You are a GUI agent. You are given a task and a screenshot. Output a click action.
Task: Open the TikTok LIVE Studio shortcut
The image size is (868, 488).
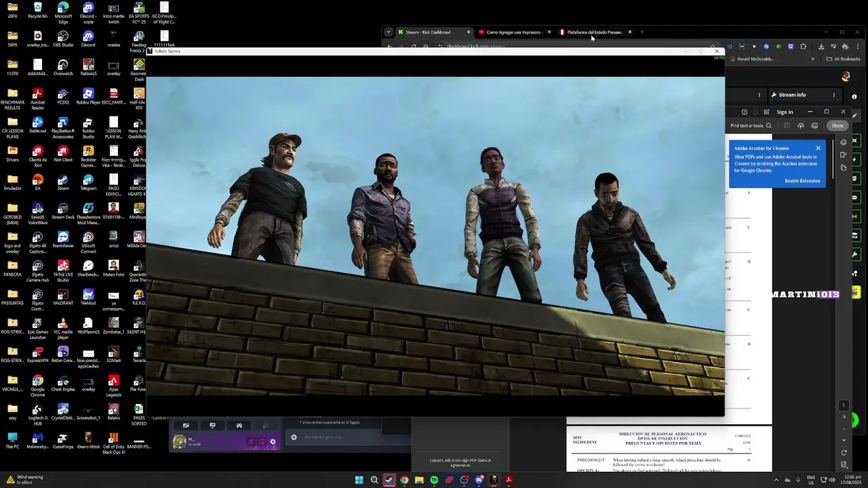pos(63,271)
